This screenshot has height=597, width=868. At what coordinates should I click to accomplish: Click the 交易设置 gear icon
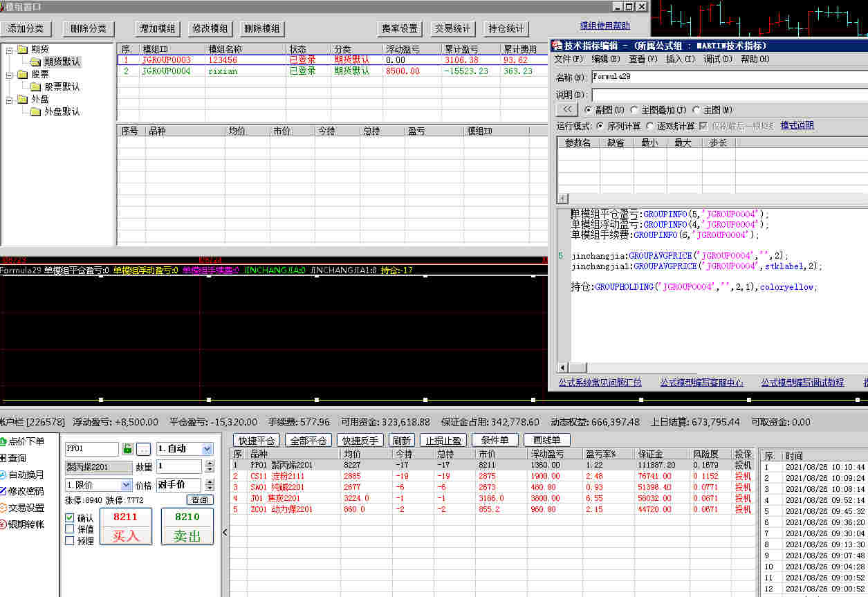click(3, 508)
